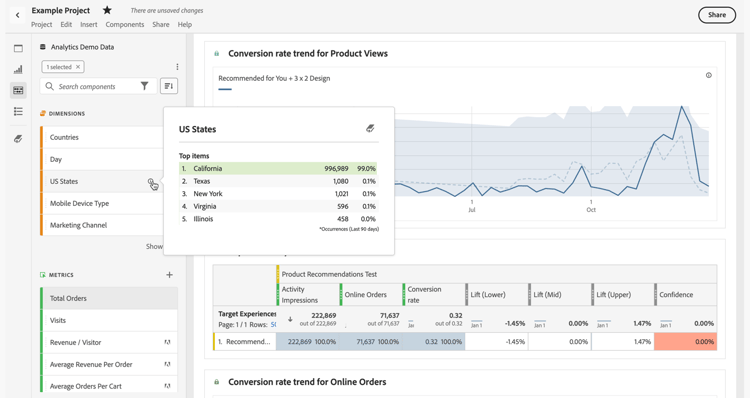Click calculated metric icon on Average Revenue Per Order
Image resolution: width=750 pixels, height=398 pixels.
(x=167, y=365)
